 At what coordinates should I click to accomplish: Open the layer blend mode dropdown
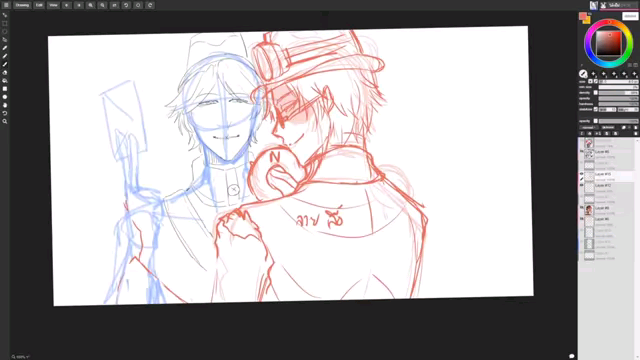(x=588, y=127)
